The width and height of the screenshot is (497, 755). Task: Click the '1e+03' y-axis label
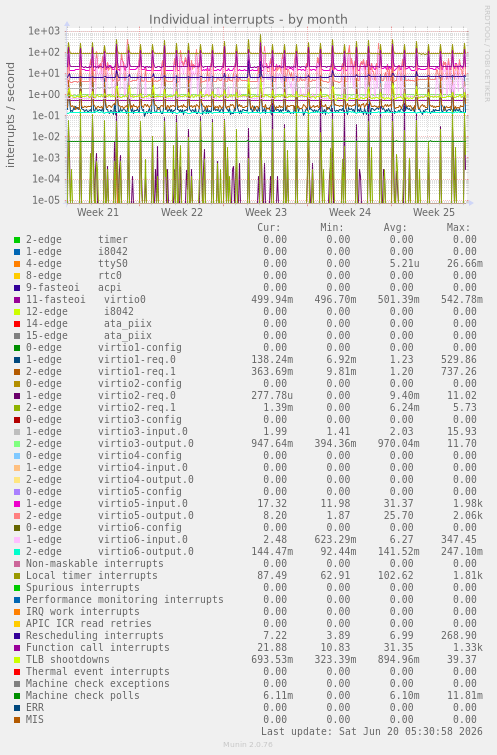tap(44, 31)
